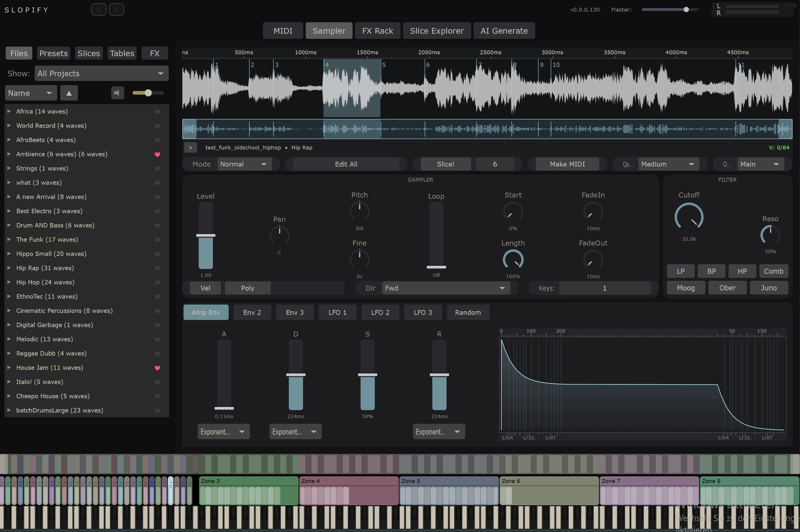Select slice marker 6 in waveform
800x532 pixels.
[427, 65]
